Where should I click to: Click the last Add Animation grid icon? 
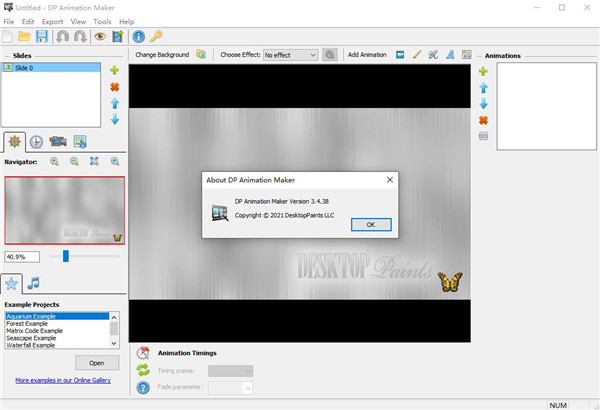point(466,55)
